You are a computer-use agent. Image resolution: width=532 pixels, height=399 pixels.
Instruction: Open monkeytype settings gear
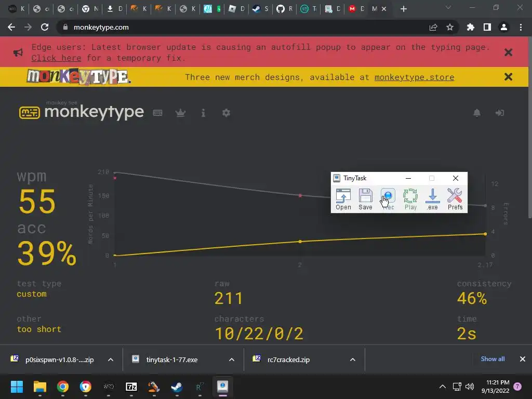tap(226, 113)
